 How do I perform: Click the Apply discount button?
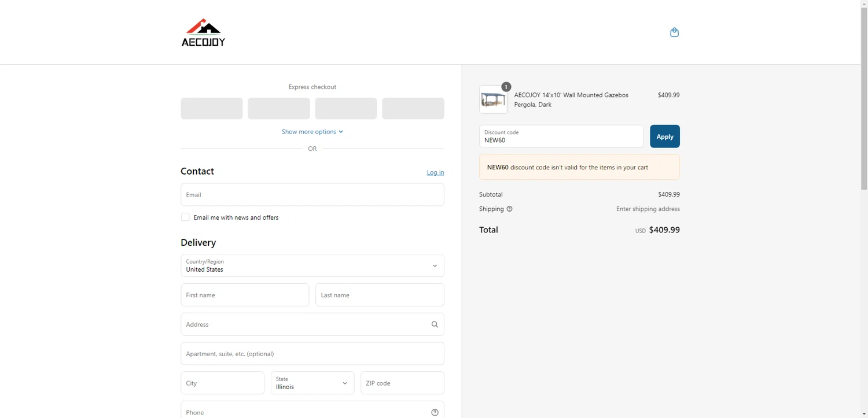pyautogui.click(x=664, y=136)
